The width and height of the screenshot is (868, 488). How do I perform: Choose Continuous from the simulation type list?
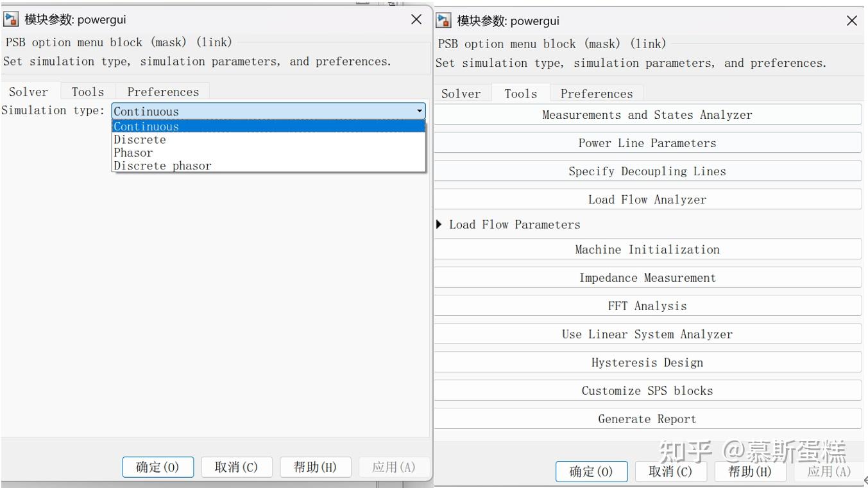tap(269, 126)
